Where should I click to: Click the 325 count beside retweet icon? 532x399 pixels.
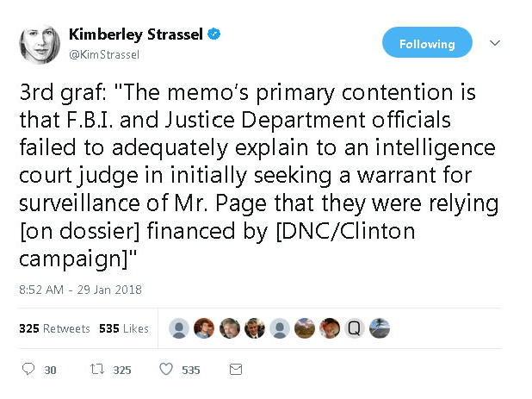(121, 371)
